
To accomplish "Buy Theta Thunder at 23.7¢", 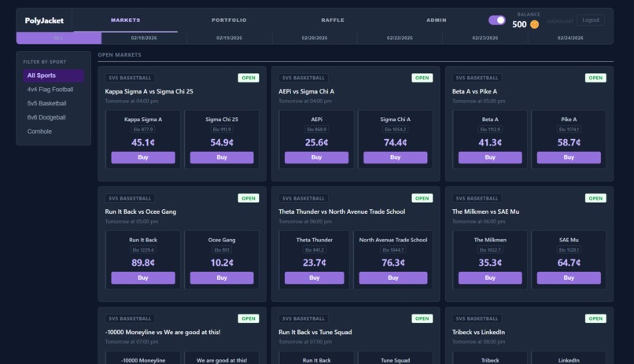I will [x=314, y=278].
